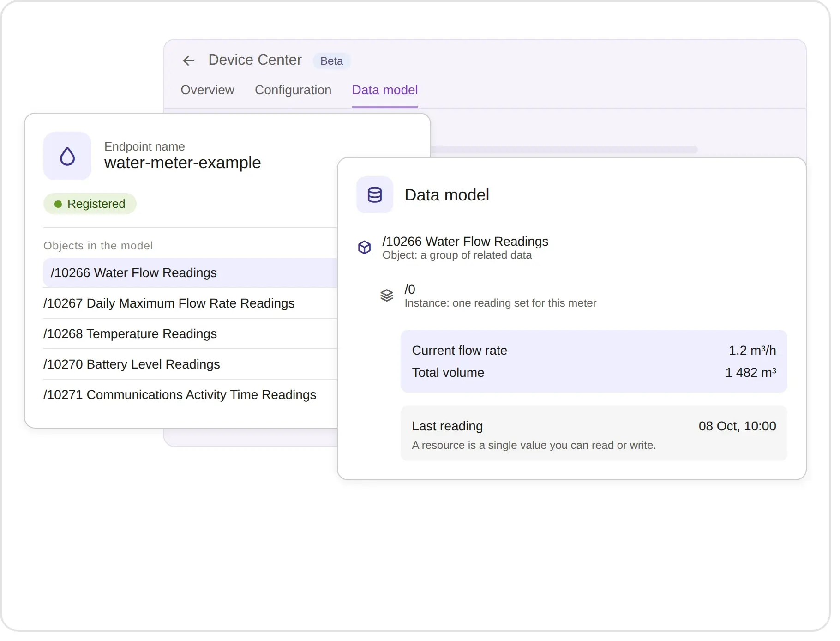Click the Data model card heading

tap(447, 195)
